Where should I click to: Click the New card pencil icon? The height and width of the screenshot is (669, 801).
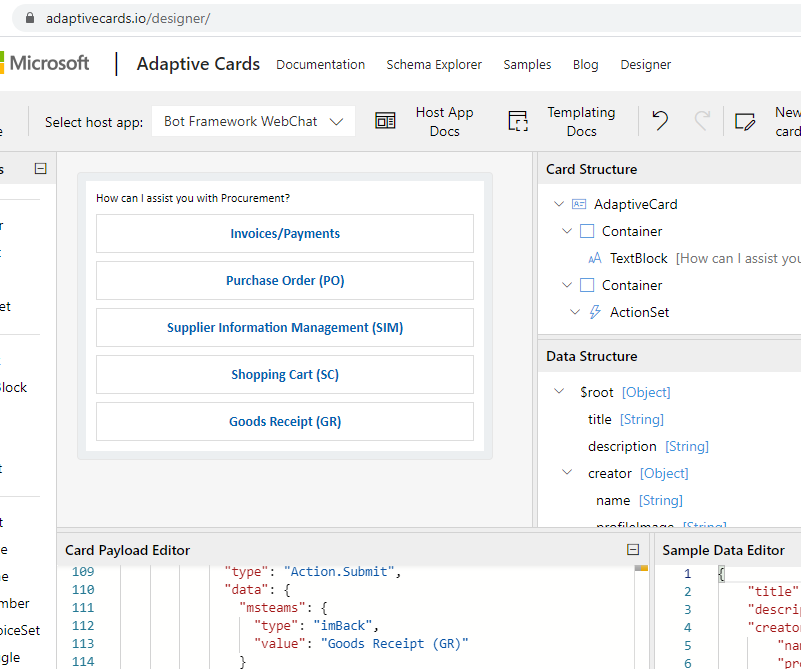(x=745, y=122)
